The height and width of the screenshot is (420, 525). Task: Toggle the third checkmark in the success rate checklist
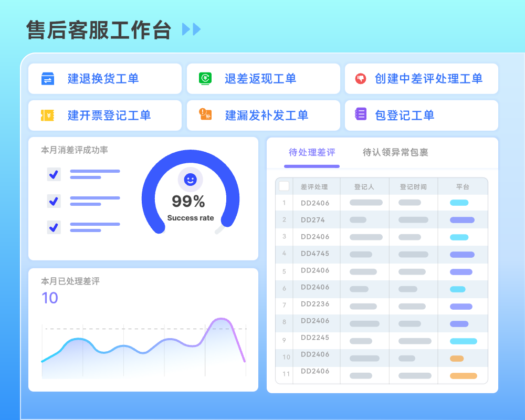(x=54, y=227)
